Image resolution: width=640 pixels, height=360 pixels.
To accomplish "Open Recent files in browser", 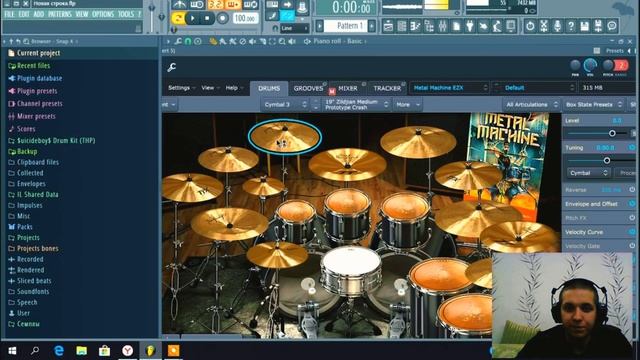I will click(x=33, y=65).
